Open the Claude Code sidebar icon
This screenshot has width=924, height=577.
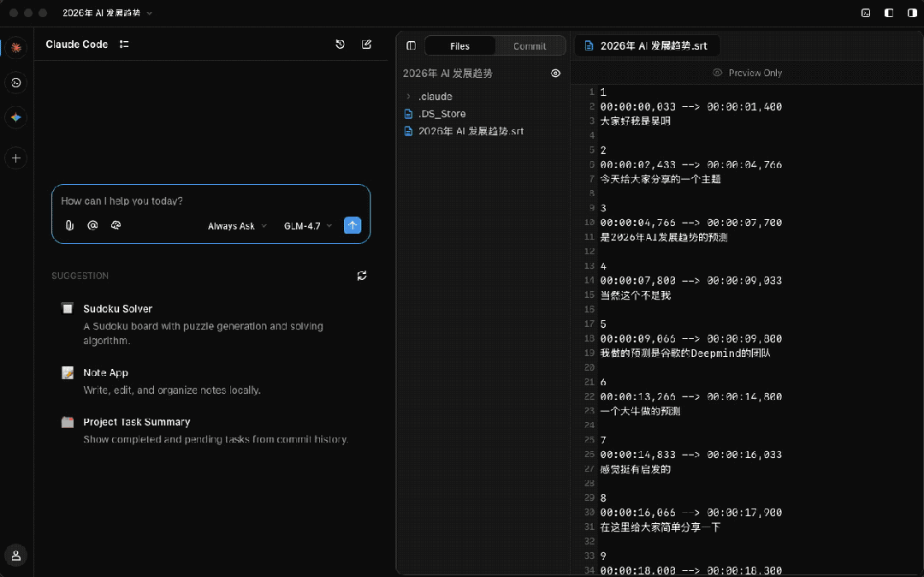(x=16, y=48)
